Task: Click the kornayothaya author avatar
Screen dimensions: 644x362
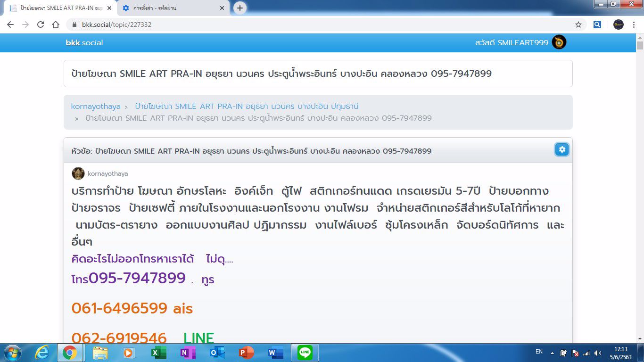Action: (78, 173)
